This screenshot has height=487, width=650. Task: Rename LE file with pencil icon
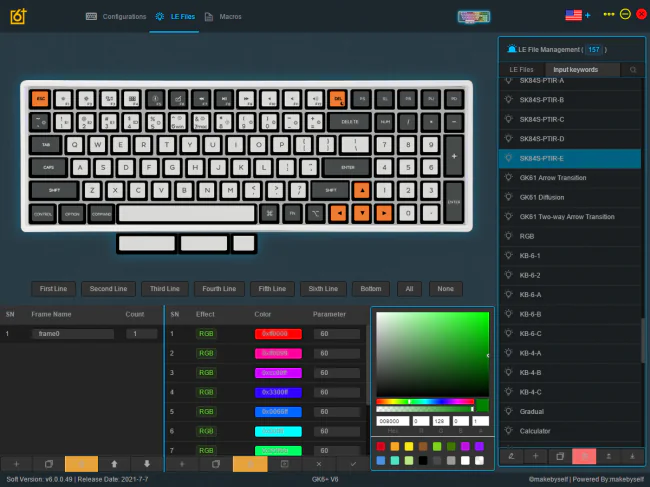(512, 456)
